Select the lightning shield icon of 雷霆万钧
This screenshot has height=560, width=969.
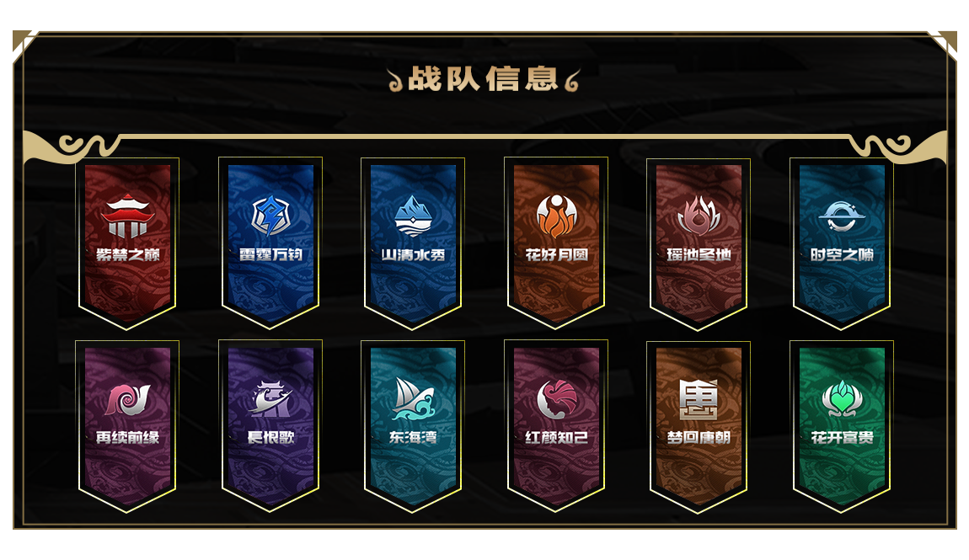(x=270, y=216)
